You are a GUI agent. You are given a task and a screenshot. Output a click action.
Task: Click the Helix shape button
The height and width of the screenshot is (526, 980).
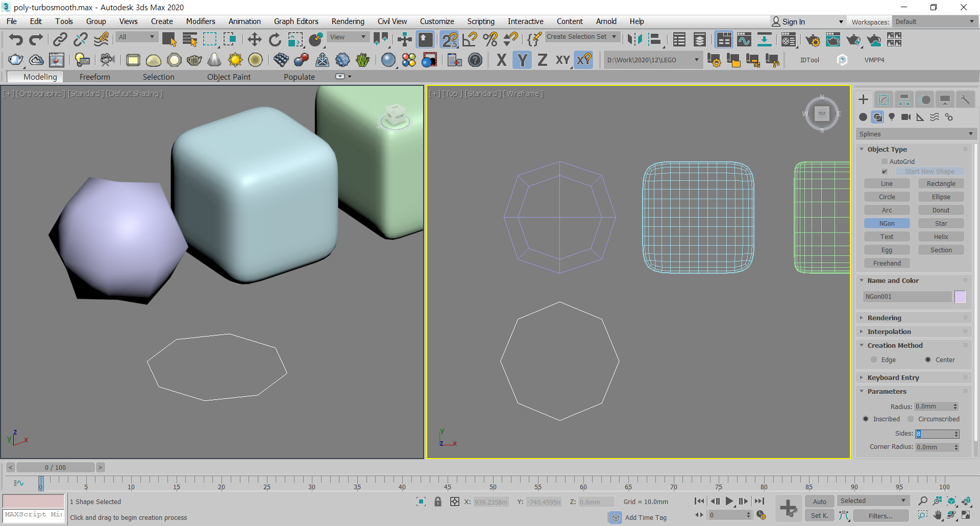pos(941,237)
